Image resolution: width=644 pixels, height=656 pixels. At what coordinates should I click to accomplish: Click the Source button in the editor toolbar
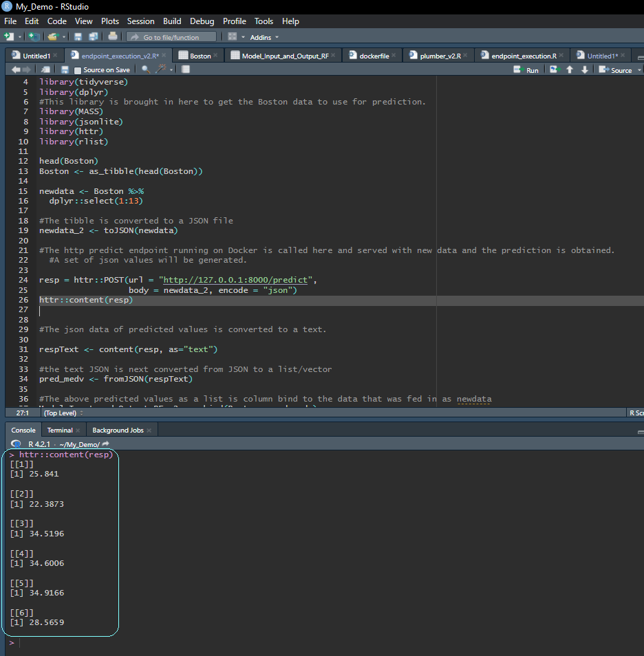point(616,69)
